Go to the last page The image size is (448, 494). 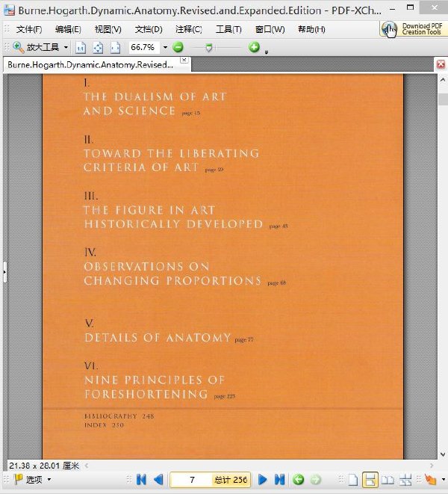[279, 480]
